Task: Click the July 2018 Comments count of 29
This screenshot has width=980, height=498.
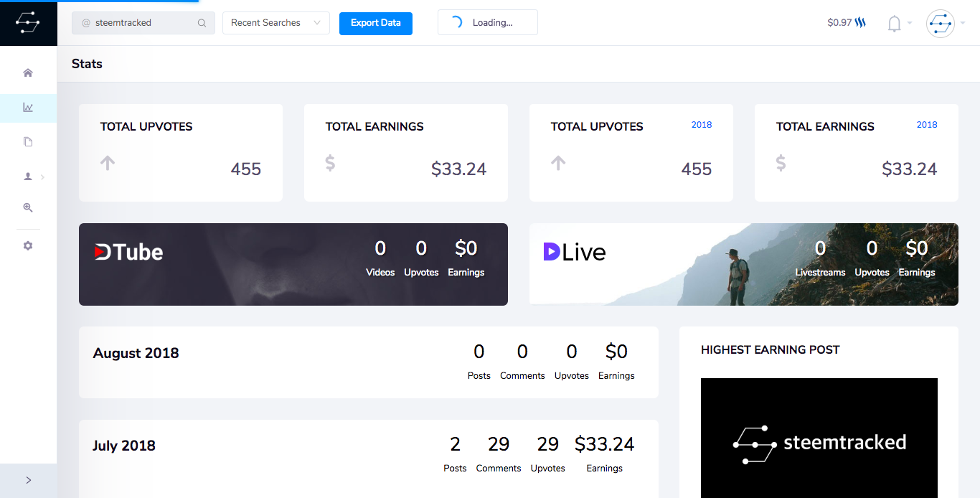Action: point(499,445)
